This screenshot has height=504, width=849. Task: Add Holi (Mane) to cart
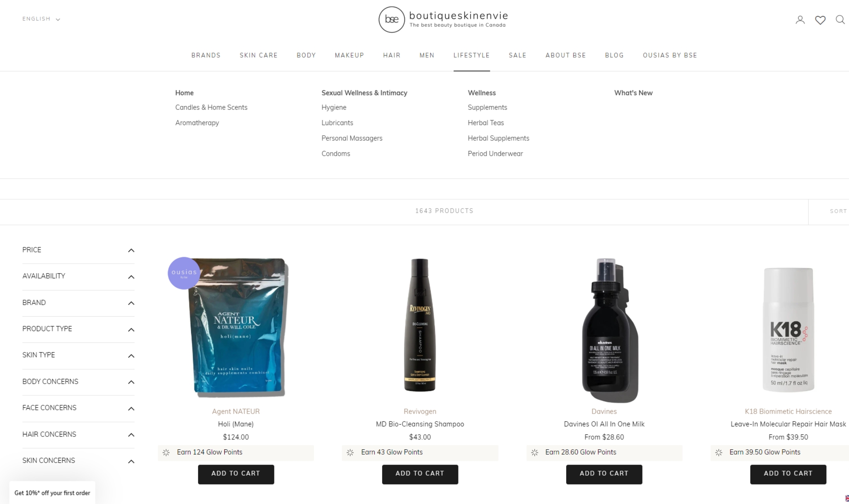pos(236,474)
